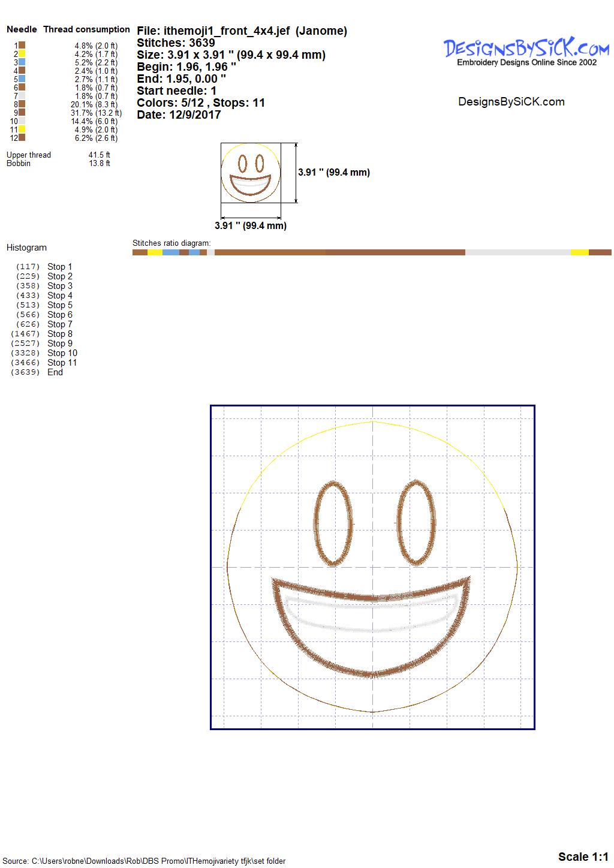Click Stop 11 histogram entry
This screenshot has width=614, height=868.
(62, 363)
